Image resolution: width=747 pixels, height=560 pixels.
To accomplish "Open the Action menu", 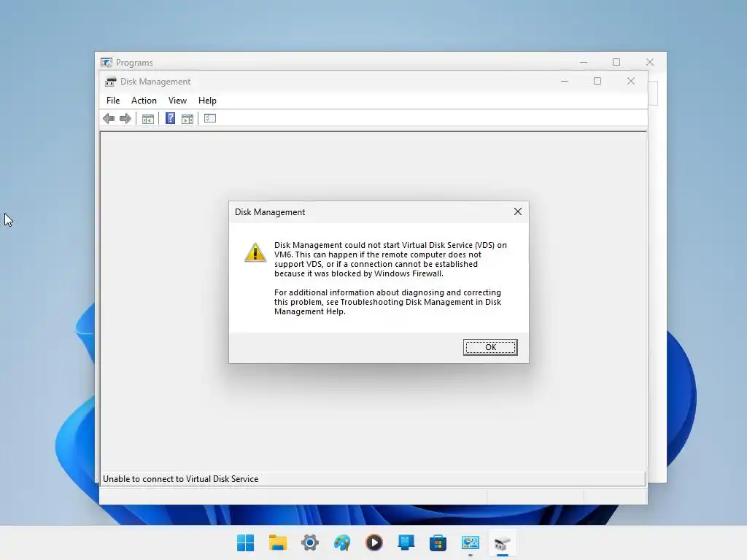I will pyautogui.click(x=144, y=101).
